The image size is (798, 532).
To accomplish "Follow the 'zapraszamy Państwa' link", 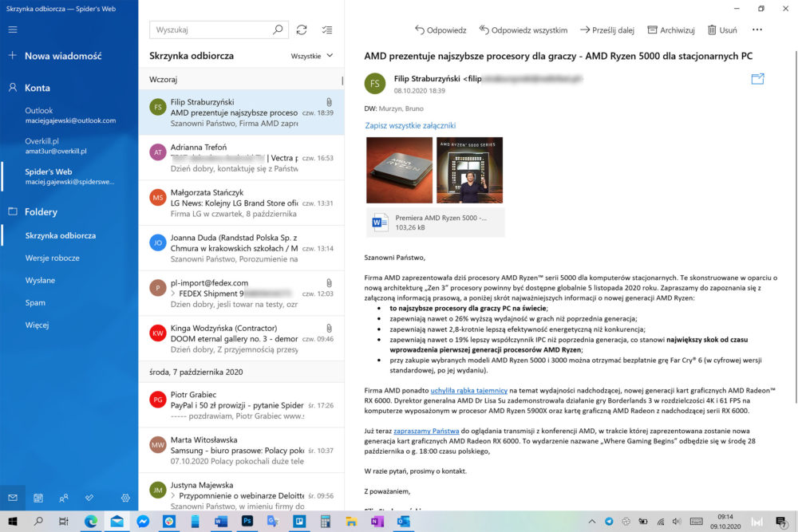I will click(x=426, y=431).
